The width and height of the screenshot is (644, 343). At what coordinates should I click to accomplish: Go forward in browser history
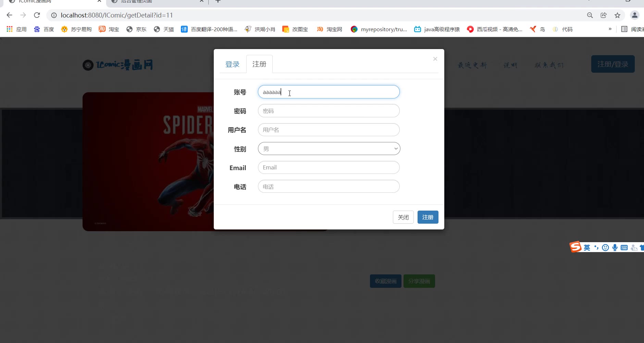tap(23, 15)
